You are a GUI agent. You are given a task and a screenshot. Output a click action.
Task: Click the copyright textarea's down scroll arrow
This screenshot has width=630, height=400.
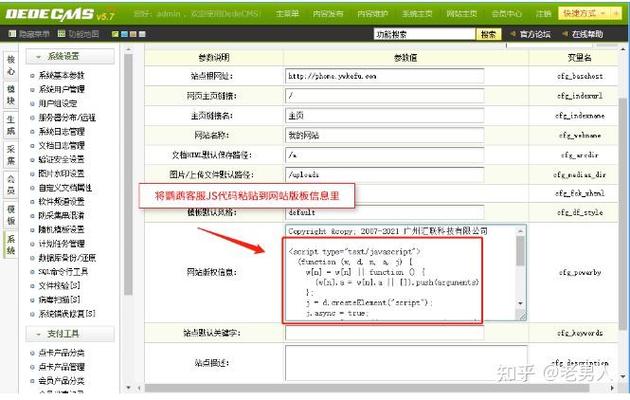coord(520,304)
